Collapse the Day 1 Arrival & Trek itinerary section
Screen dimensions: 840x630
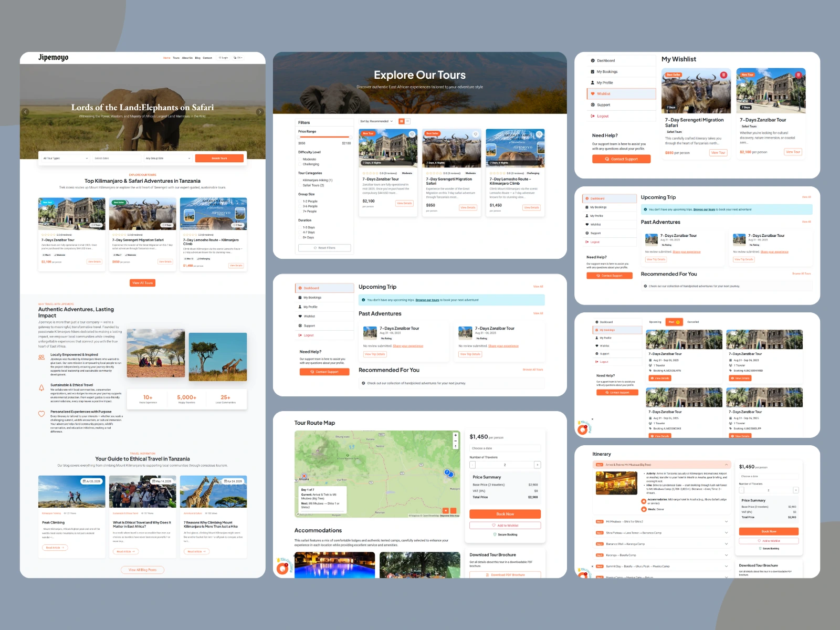click(x=727, y=465)
